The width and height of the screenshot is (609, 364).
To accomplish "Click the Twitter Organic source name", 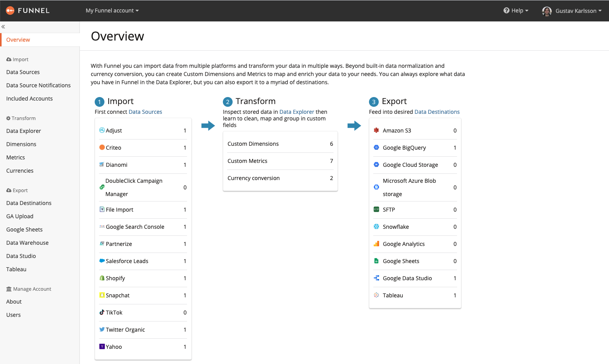I will point(125,330).
